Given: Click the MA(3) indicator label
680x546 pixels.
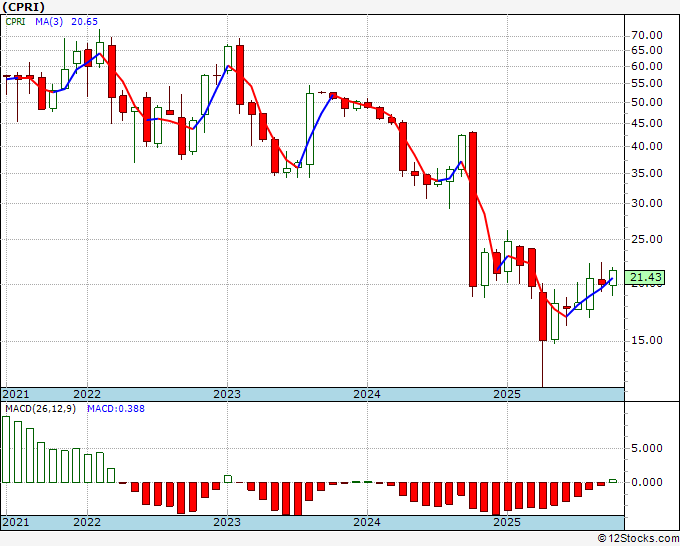Looking at the screenshot, I should tap(49, 22).
